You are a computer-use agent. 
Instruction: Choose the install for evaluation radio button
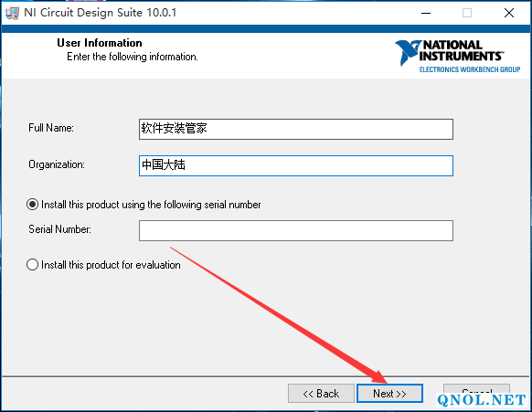coord(32,265)
